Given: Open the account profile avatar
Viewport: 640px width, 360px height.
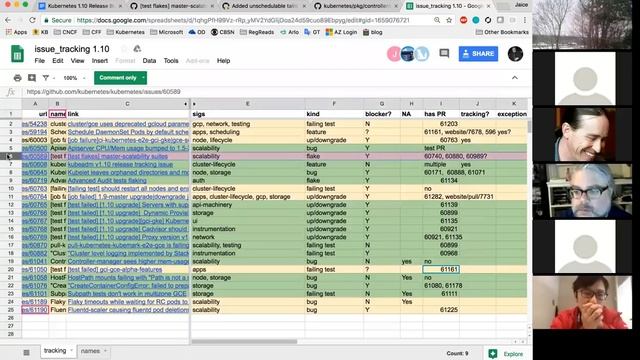Looking at the screenshot, I should (x=515, y=54).
